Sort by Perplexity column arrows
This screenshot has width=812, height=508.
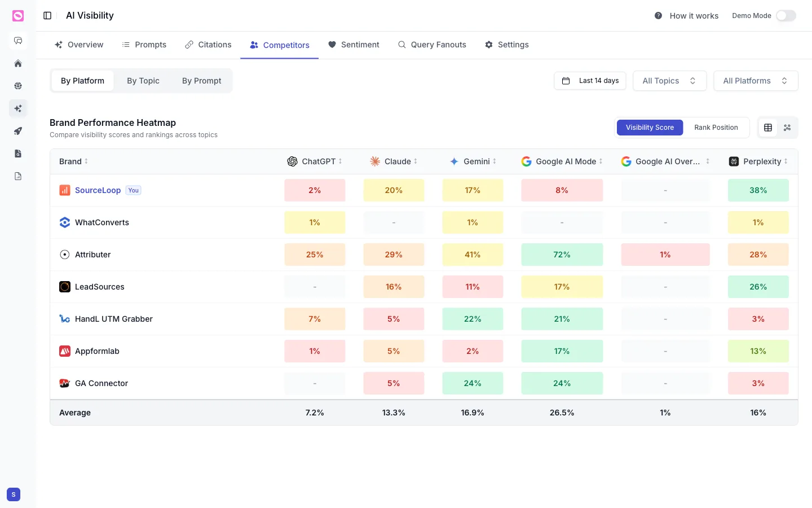tap(786, 161)
